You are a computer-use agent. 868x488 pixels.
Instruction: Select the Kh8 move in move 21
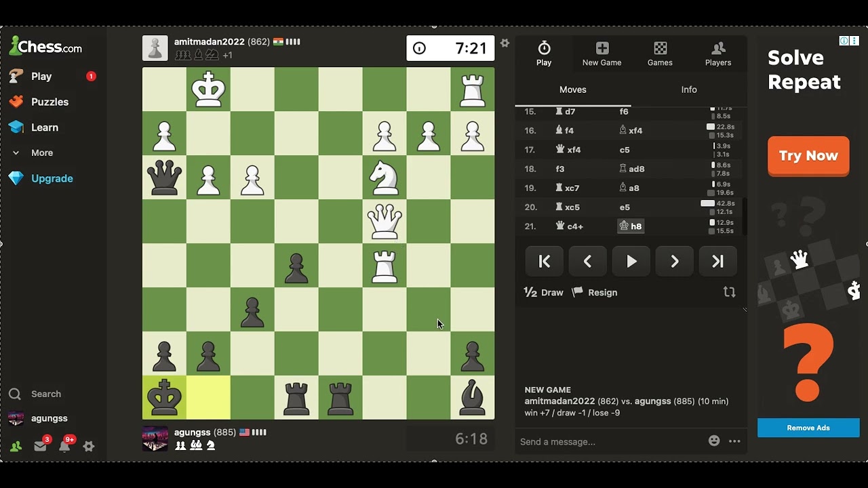[631, 226]
